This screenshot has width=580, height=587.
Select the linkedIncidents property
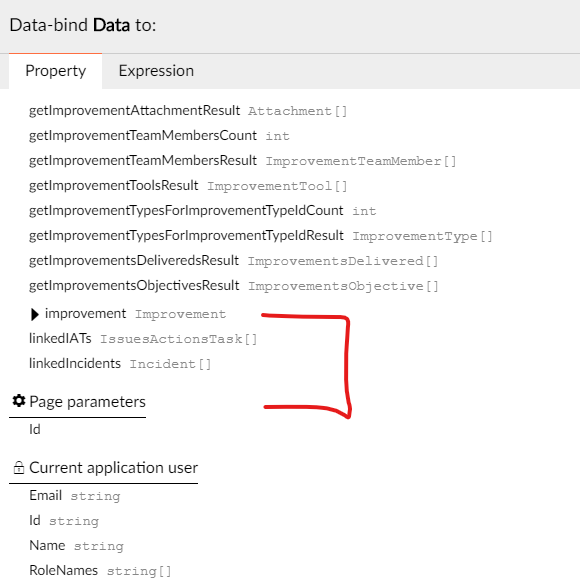tap(120, 364)
